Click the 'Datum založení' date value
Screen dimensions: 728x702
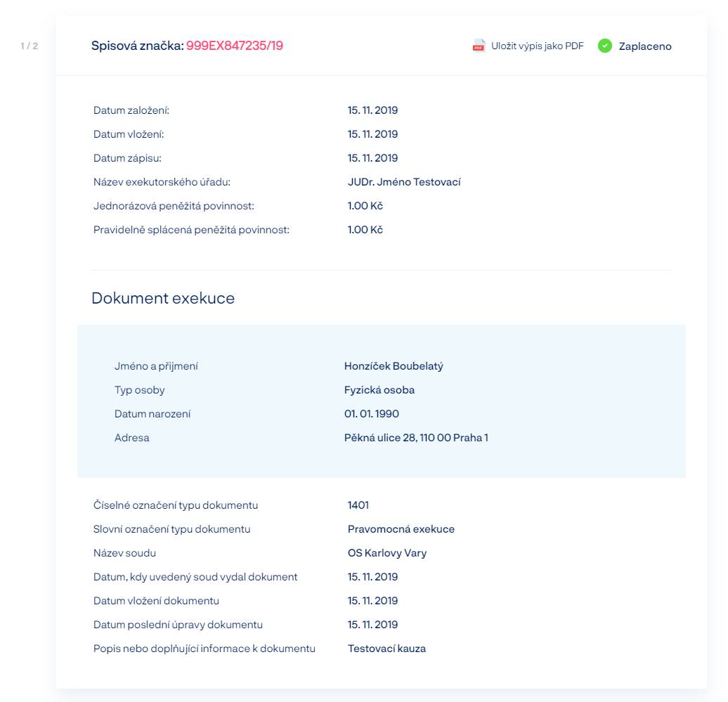point(372,110)
